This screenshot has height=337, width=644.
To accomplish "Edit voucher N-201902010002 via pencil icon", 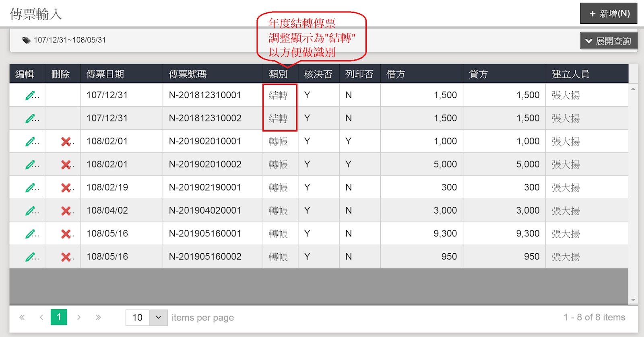I will coord(30,164).
